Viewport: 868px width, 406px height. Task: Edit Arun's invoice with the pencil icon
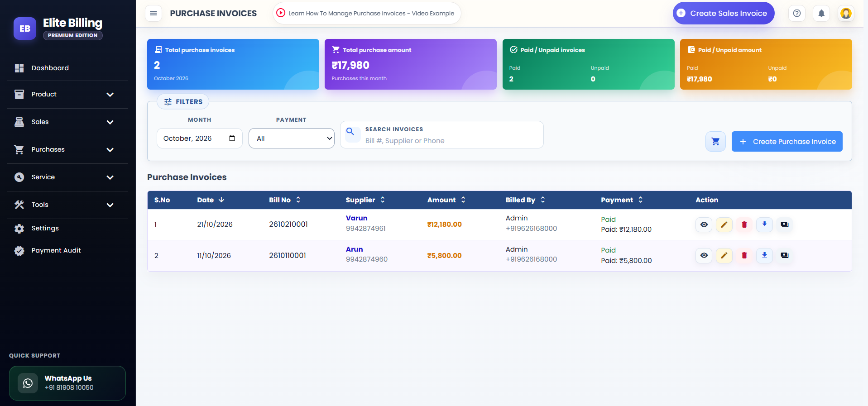[724, 255]
